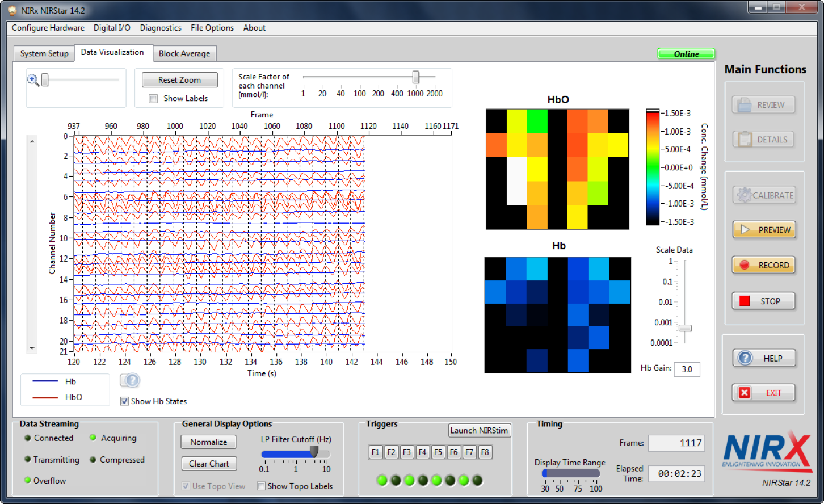The height and width of the screenshot is (504, 824).
Task: Enable the Show Labels checkbox
Action: click(153, 99)
